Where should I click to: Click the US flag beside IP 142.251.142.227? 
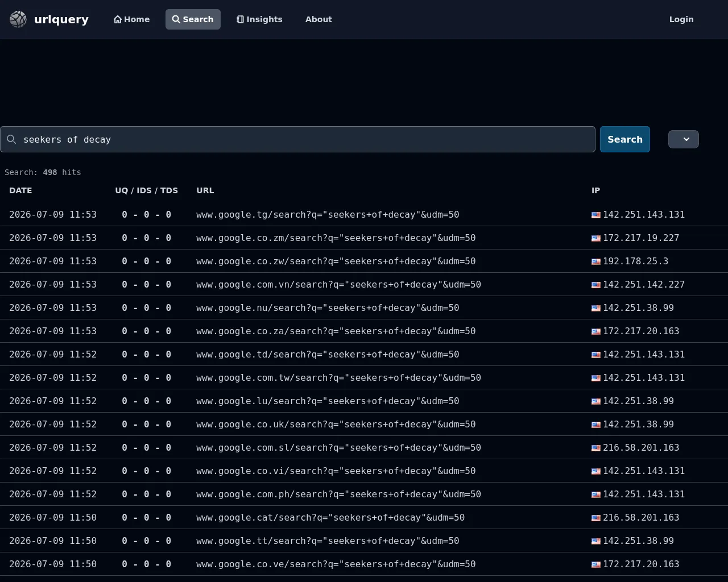pyautogui.click(x=596, y=285)
